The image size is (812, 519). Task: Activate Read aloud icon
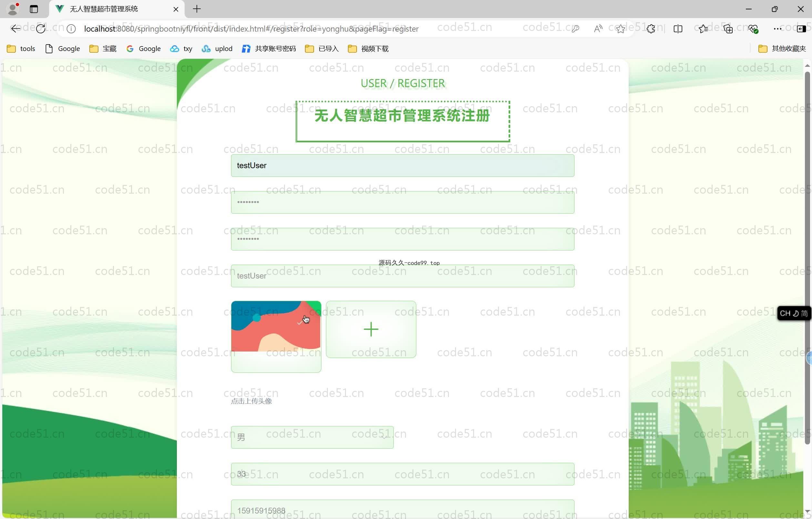tap(598, 29)
